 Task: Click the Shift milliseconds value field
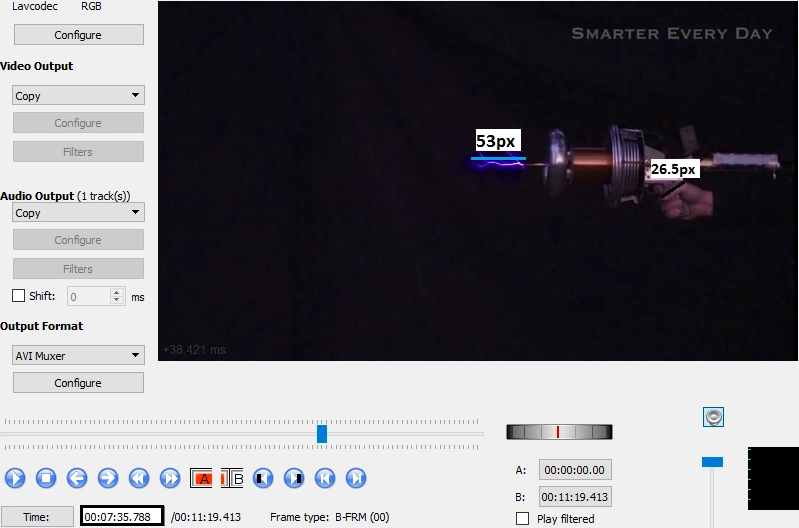[x=89, y=297]
